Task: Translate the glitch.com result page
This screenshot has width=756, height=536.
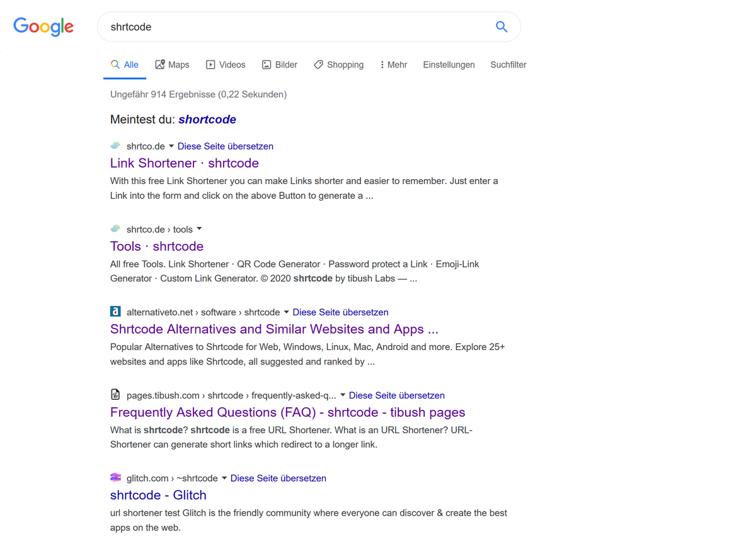Action: tap(278, 478)
